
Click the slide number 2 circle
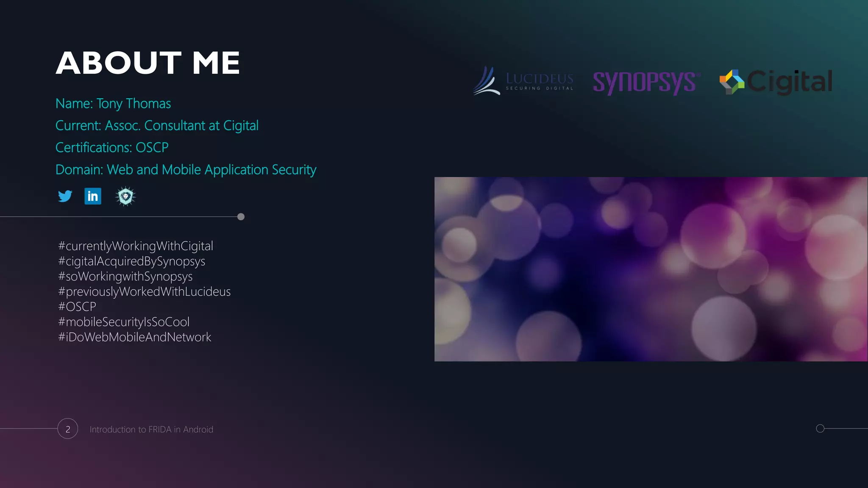(68, 429)
